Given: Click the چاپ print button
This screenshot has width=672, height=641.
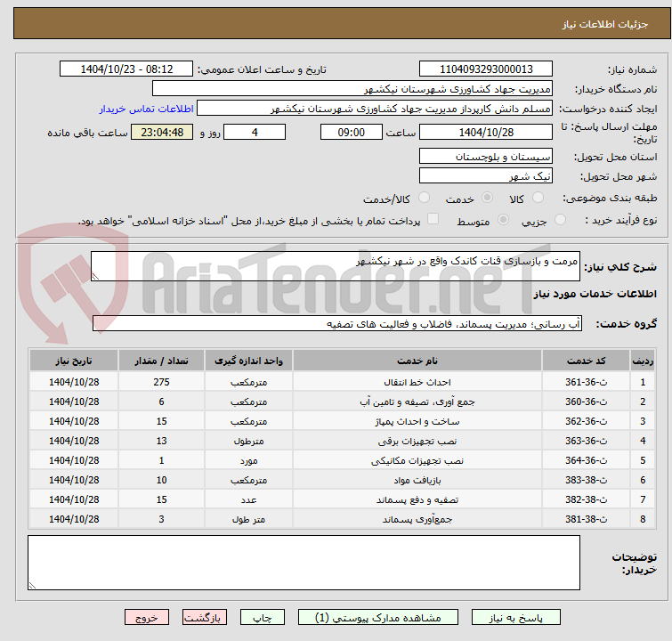Looking at the screenshot, I should [263, 618].
